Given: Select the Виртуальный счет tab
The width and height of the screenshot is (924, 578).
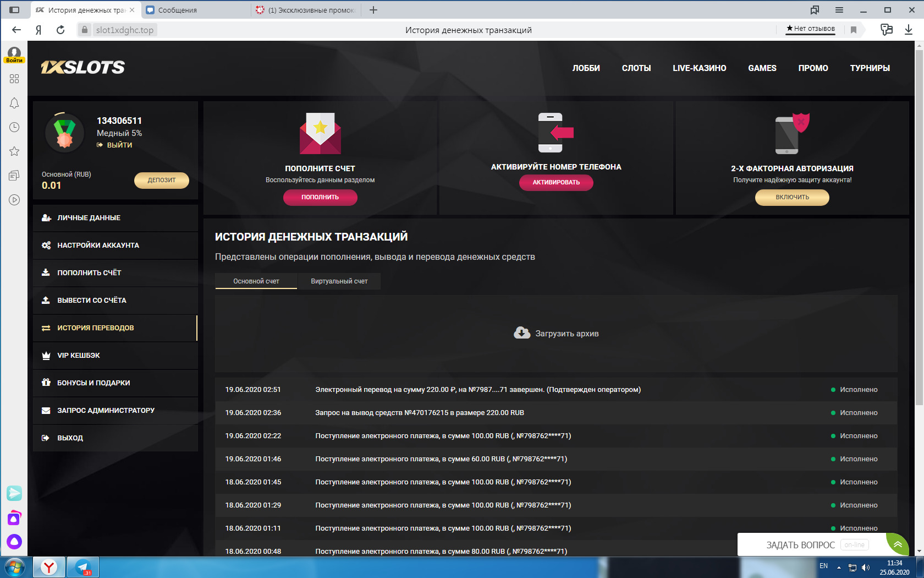Looking at the screenshot, I should point(339,281).
